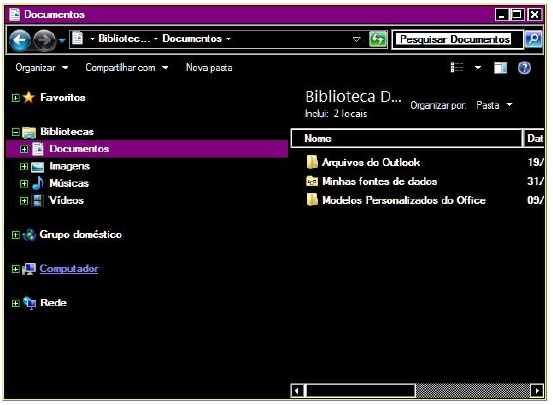
Task: Select Bibliotecas in navigation pane
Action: coord(67,132)
